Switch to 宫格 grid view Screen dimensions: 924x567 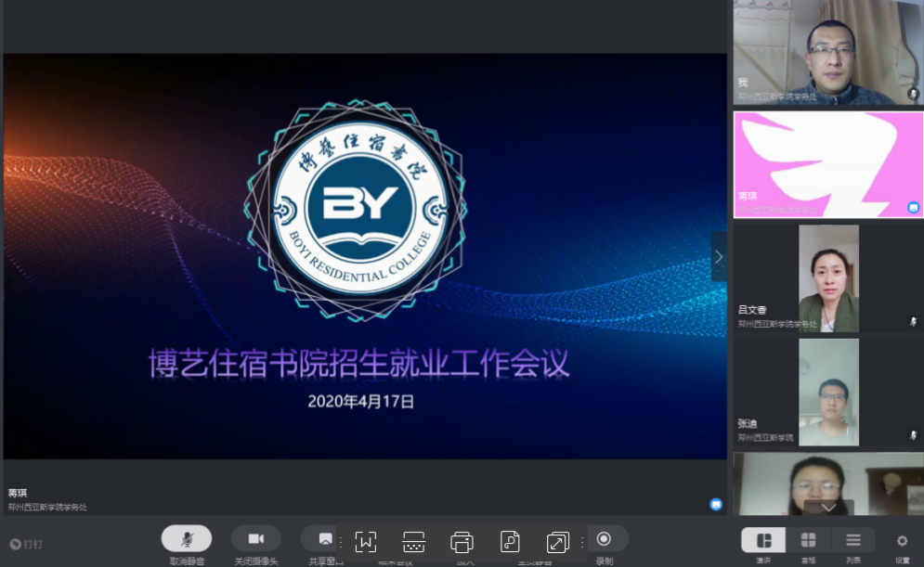[807, 541]
